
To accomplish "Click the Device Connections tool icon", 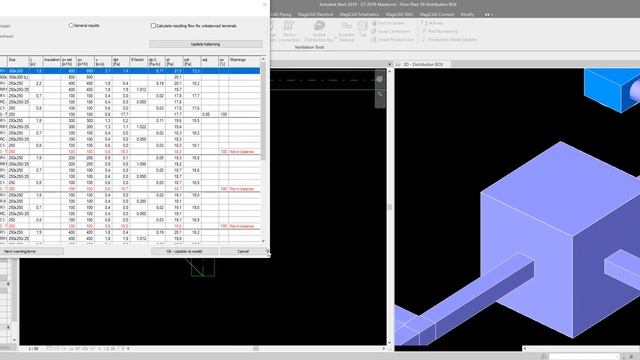I will click(289, 26).
